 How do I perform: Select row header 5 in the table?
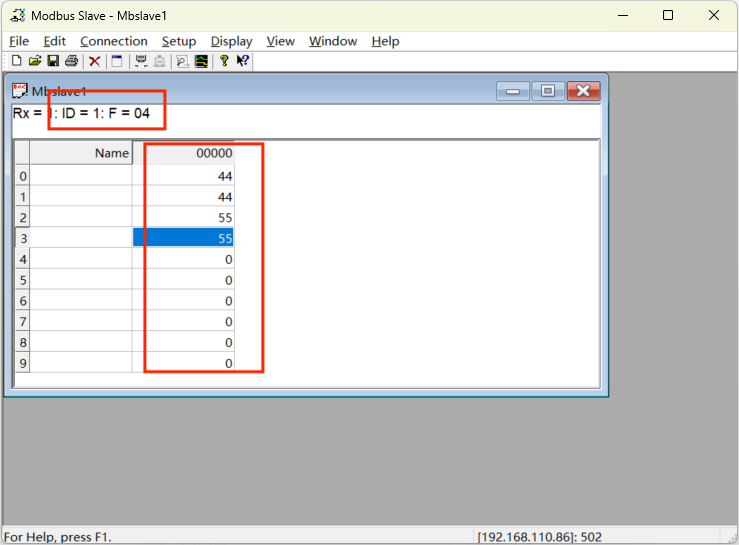[x=22, y=280]
